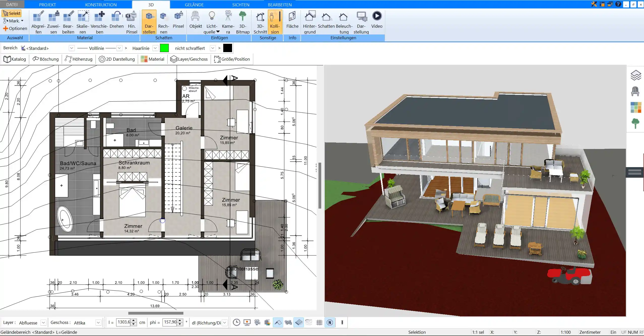The image size is (644, 336).
Task: Expand the Layer Abfluesse dropdown
Action: coord(43,322)
